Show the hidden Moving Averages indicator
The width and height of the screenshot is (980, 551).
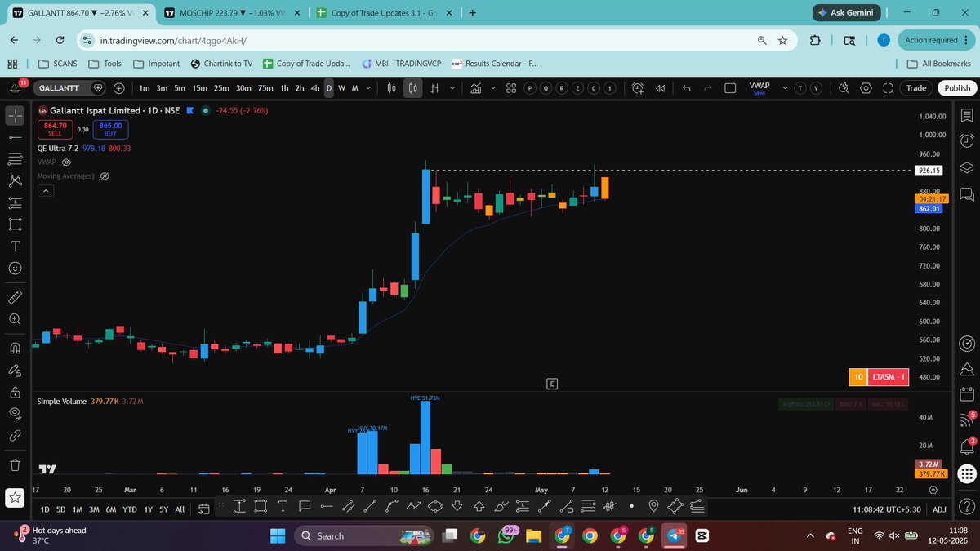105,176
